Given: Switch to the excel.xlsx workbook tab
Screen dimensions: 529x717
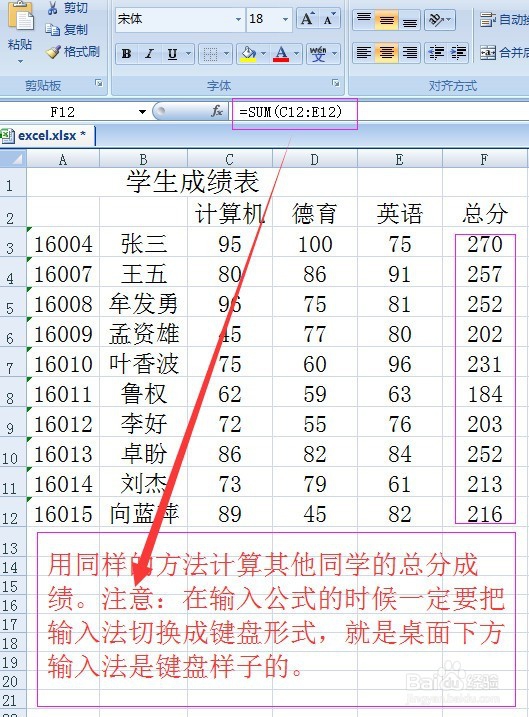Looking at the screenshot, I should pos(48,135).
